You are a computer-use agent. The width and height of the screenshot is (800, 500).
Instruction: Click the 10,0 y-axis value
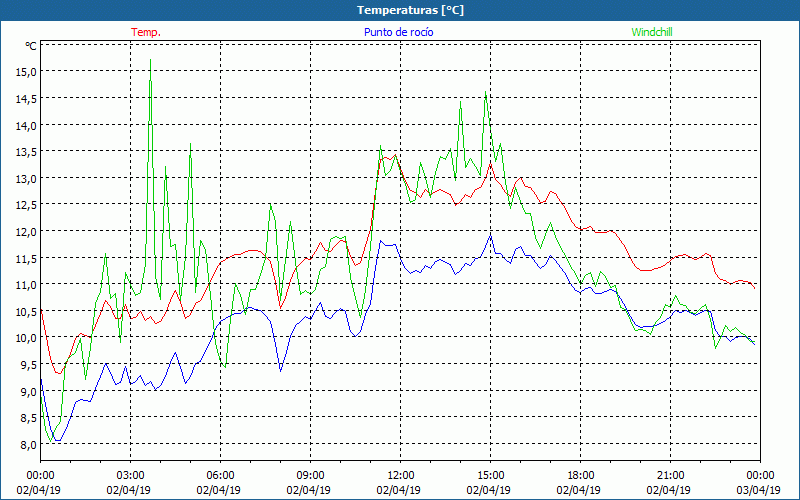27,338
